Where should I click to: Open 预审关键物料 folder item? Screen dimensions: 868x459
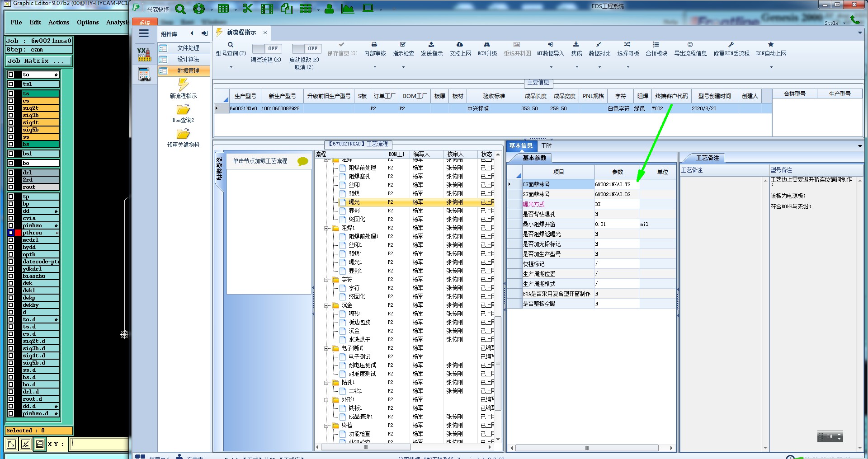[x=183, y=138]
